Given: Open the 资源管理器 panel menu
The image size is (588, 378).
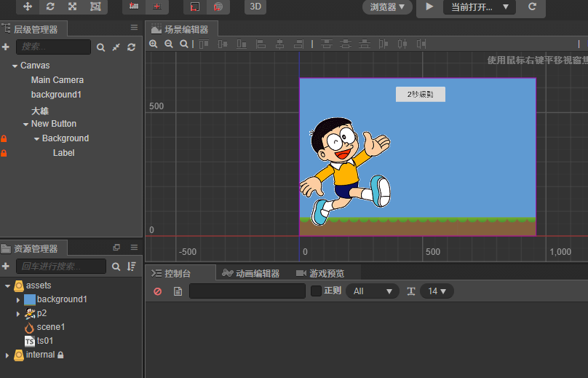Looking at the screenshot, I should pos(134,248).
